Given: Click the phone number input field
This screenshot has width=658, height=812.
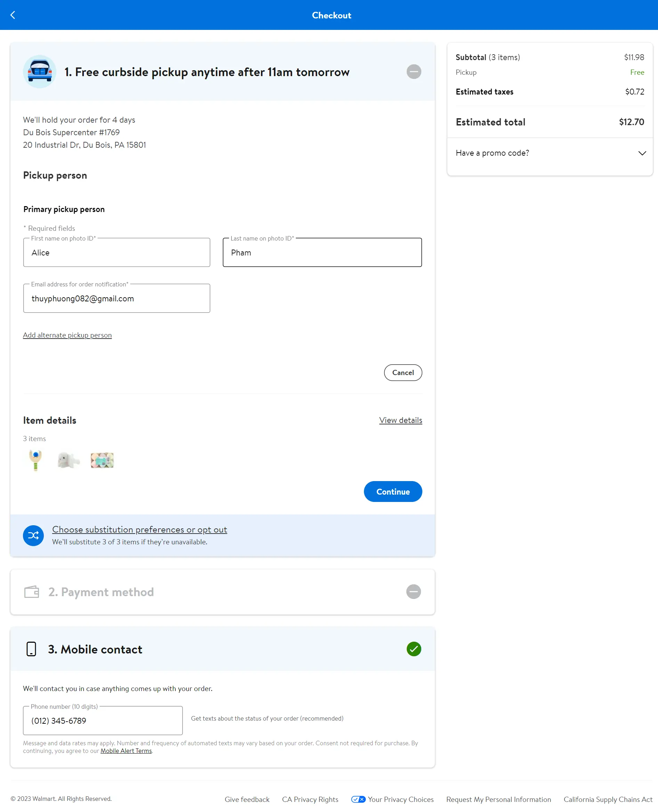Looking at the screenshot, I should point(103,721).
